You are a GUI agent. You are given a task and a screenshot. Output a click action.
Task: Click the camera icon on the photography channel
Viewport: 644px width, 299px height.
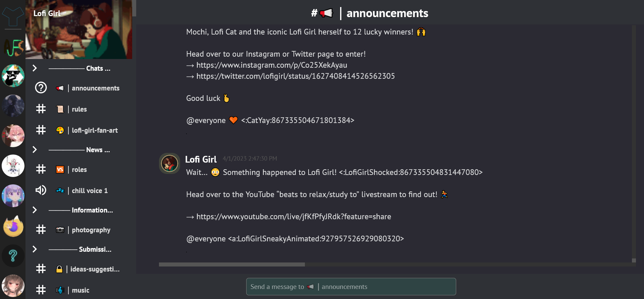60,230
